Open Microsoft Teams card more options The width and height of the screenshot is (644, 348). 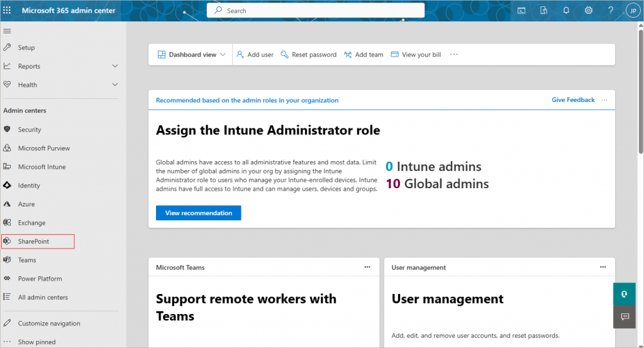pyautogui.click(x=367, y=267)
